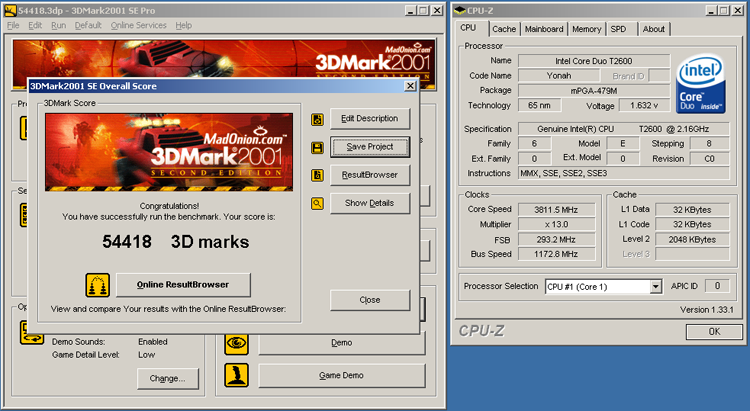Open the Edit menu

(x=35, y=25)
